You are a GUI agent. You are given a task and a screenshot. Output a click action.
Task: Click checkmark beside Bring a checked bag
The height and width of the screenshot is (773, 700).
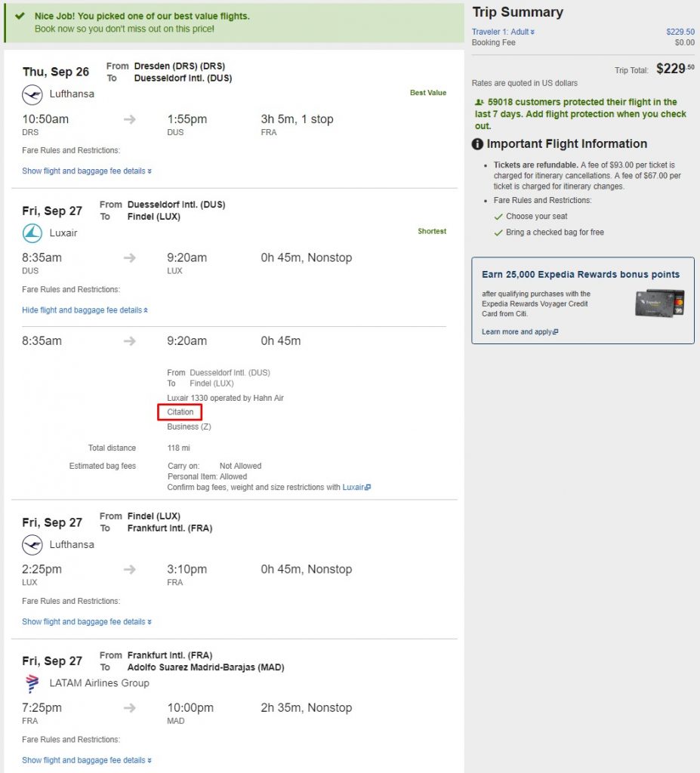click(498, 233)
